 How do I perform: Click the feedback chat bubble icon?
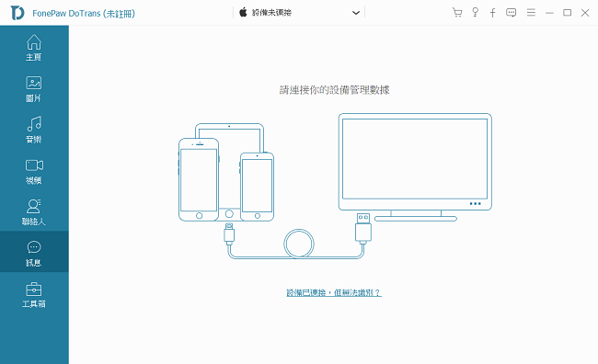pos(511,13)
